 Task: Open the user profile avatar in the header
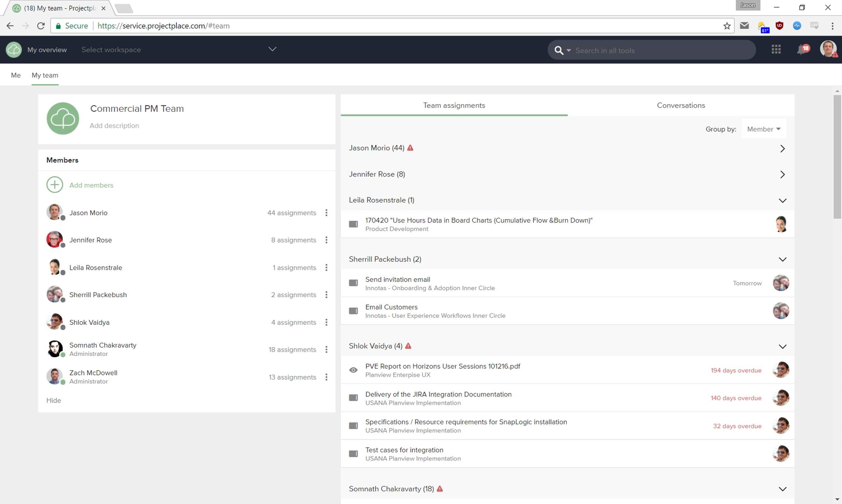pyautogui.click(x=828, y=49)
